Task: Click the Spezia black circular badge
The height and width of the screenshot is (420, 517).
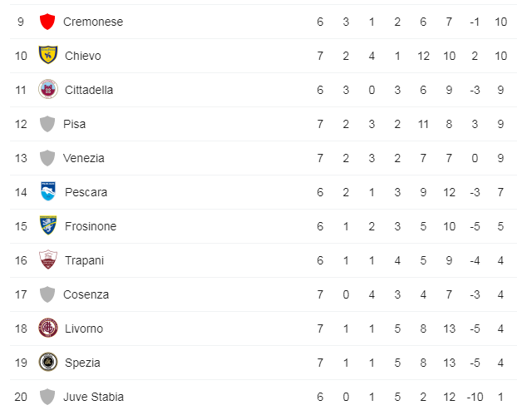Action: [x=48, y=362]
